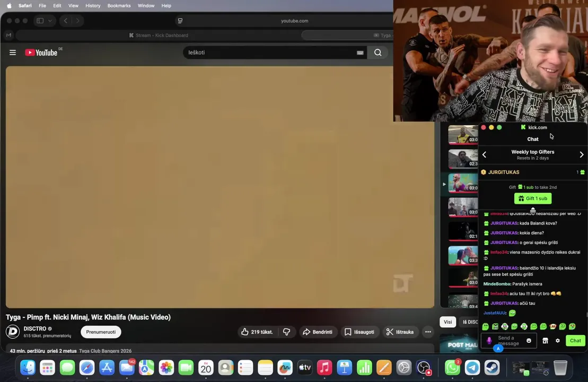Send the message with the green Chat button
The width and height of the screenshot is (588, 382).
point(575,341)
